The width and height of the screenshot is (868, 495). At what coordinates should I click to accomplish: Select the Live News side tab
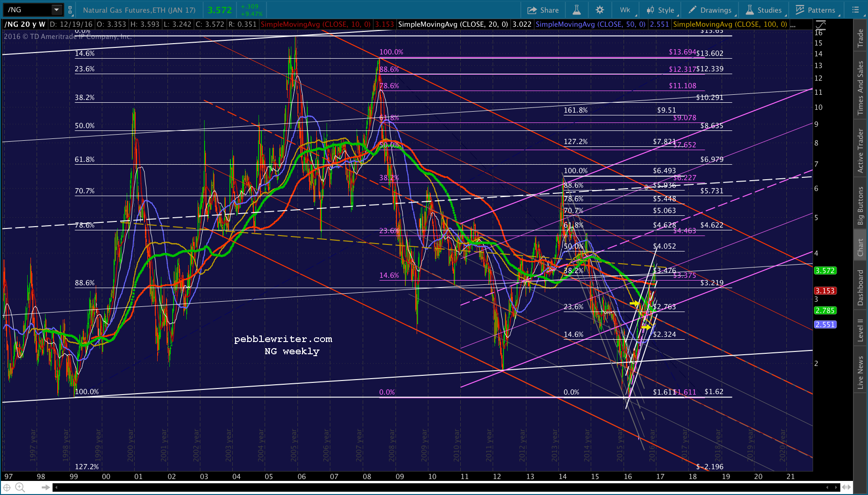pyautogui.click(x=860, y=373)
